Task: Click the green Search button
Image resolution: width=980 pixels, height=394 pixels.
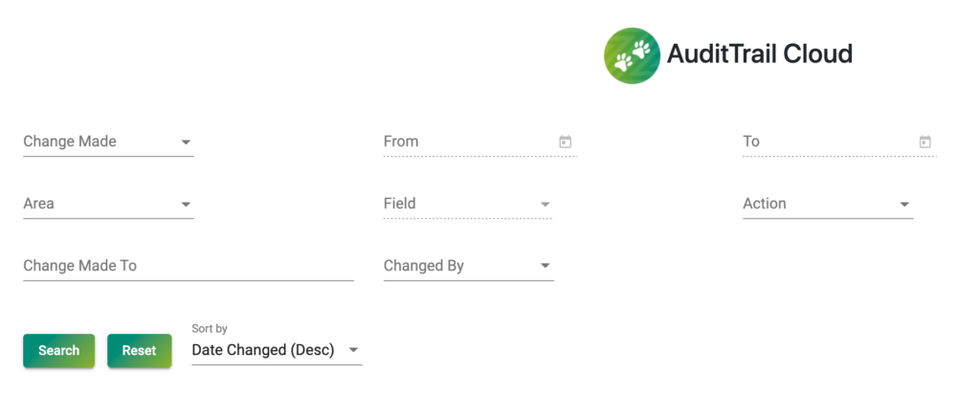Action: tap(58, 351)
